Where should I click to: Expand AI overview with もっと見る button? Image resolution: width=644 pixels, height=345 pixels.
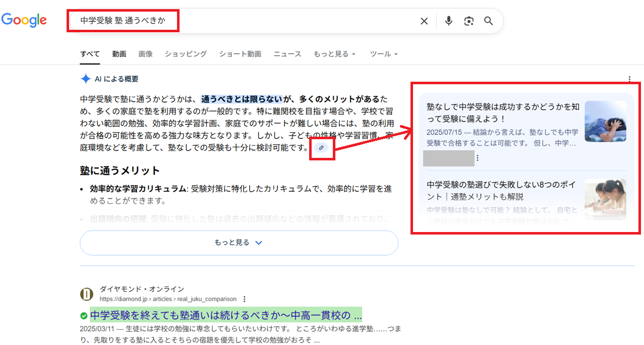pos(239,243)
